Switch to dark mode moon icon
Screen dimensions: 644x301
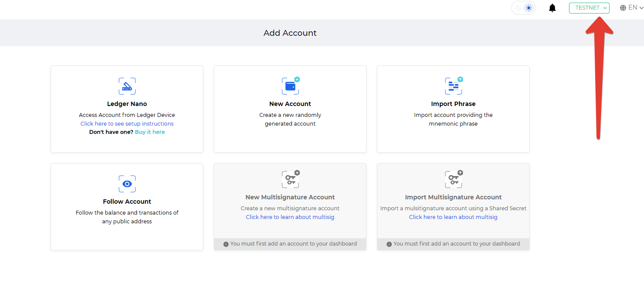(x=518, y=8)
